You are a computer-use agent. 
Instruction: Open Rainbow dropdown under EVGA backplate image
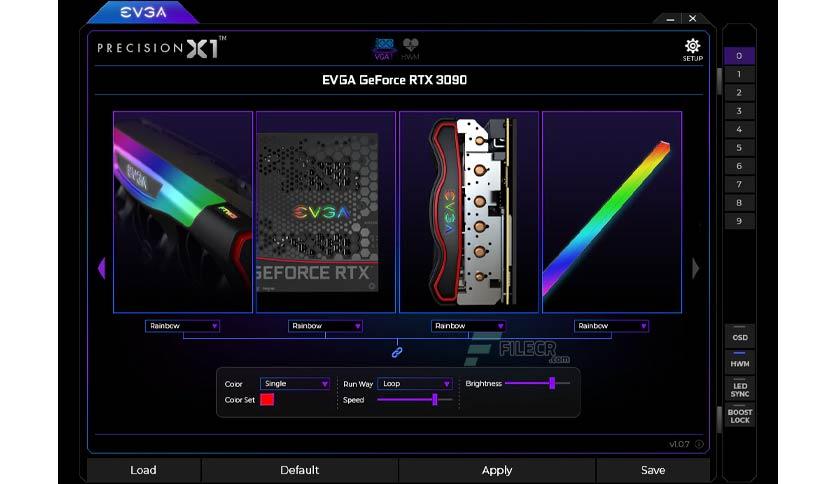click(x=325, y=326)
